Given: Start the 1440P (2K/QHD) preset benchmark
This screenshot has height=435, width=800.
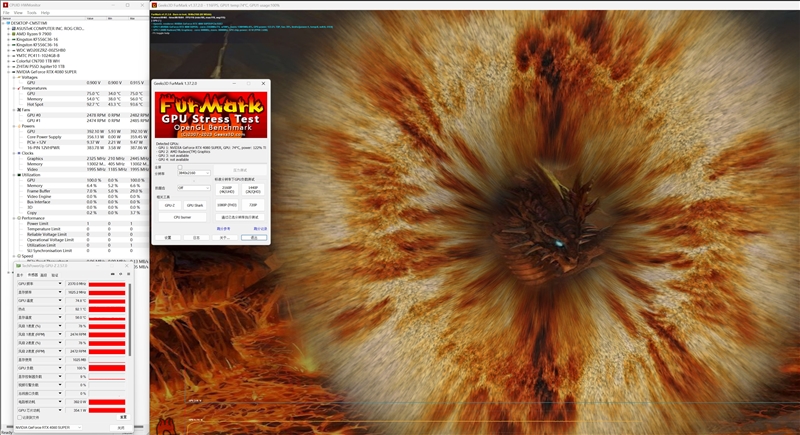Looking at the screenshot, I should 253,189.
